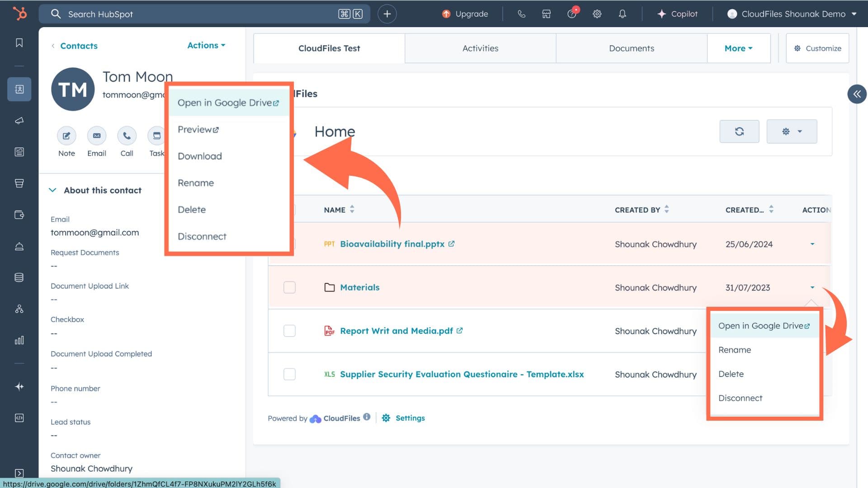Image resolution: width=868 pixels, height=488 pixels.
Task: Tick the Supplier Security Evaluation xlsx checkbox
Action: tap(289, 374)
